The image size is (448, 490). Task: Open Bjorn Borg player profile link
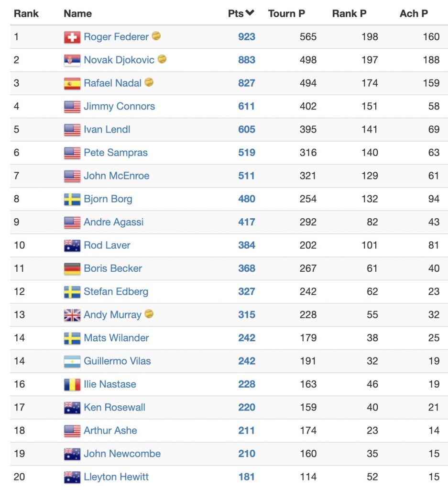108,199
